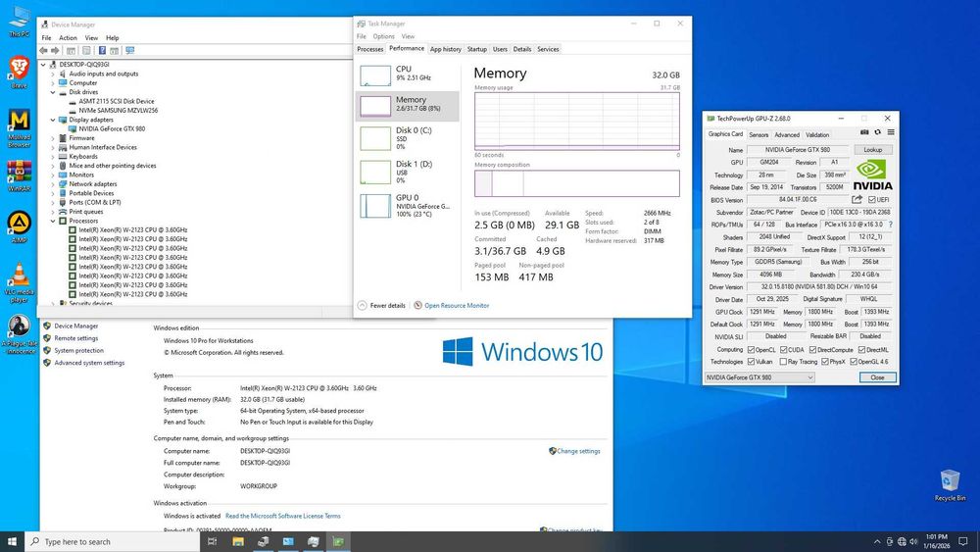Viewport: 980px width, 552px height.
Task: Select NVIDIA GeForce GTX 980 in Device Manager tree
Action: point(112,128)
